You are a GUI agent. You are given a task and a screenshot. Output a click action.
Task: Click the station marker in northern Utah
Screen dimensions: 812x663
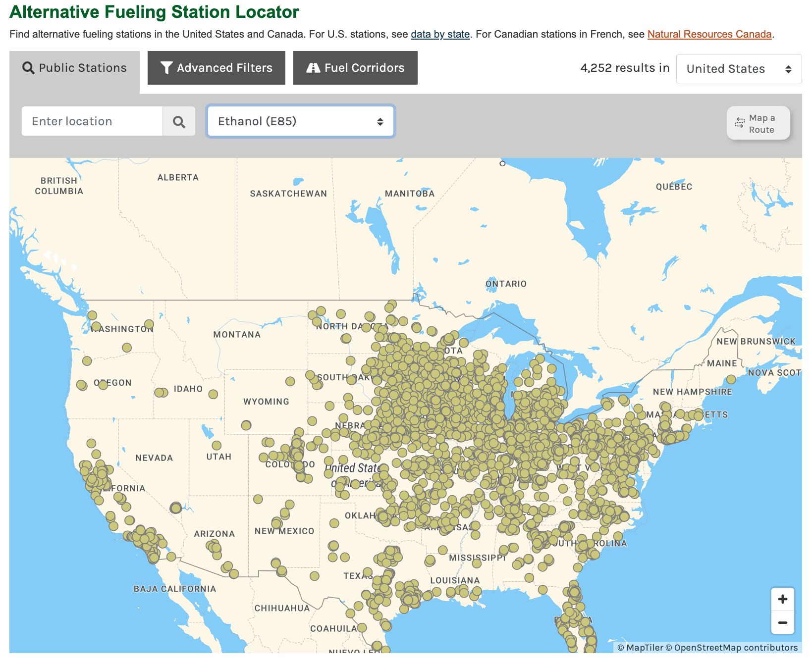tap(217, 445)
